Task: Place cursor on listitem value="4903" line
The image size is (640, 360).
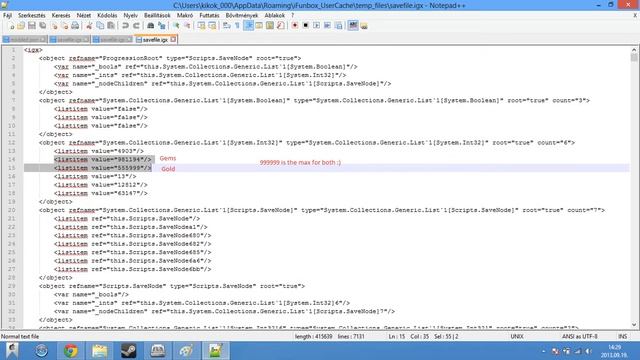Action: point(99,151)
